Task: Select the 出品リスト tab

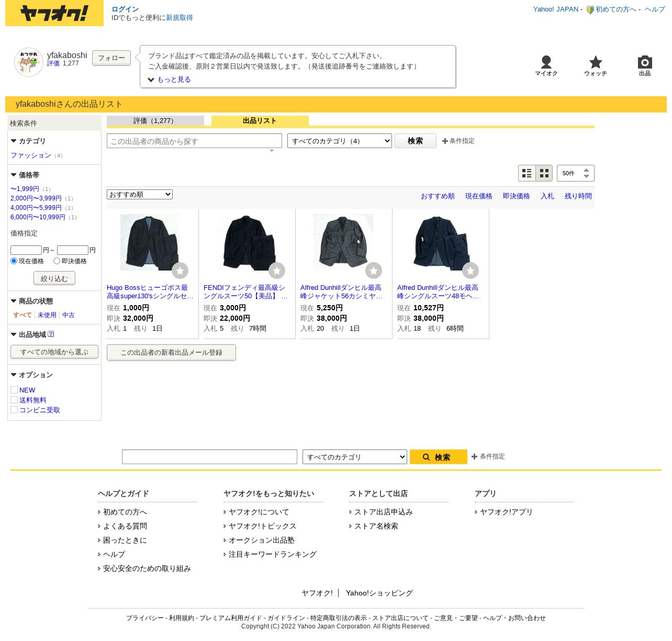Action: [x=260, y=121]
